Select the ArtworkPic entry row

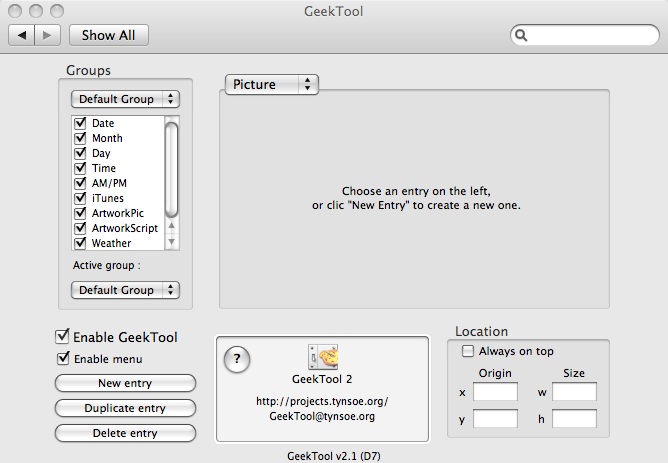click(x=118, y=213)
